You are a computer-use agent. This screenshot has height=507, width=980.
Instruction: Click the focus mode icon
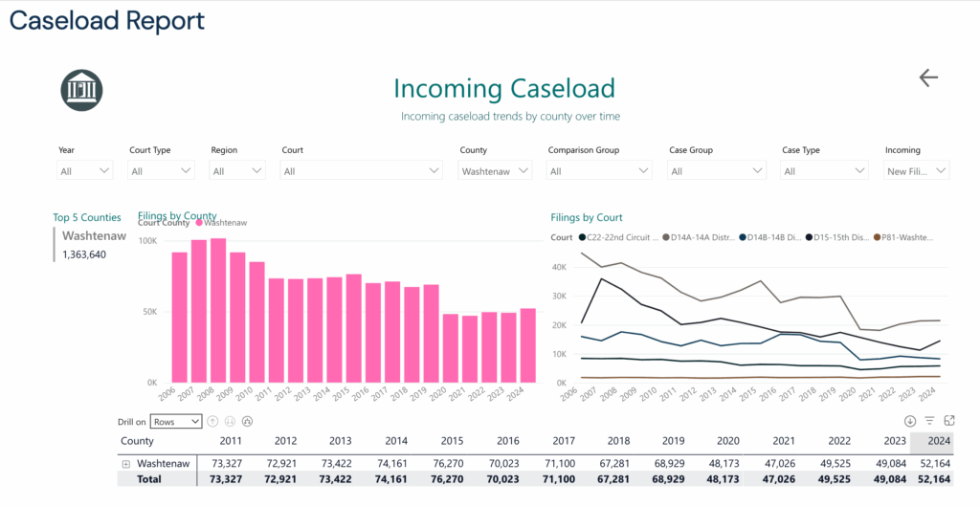click(949, 421)
